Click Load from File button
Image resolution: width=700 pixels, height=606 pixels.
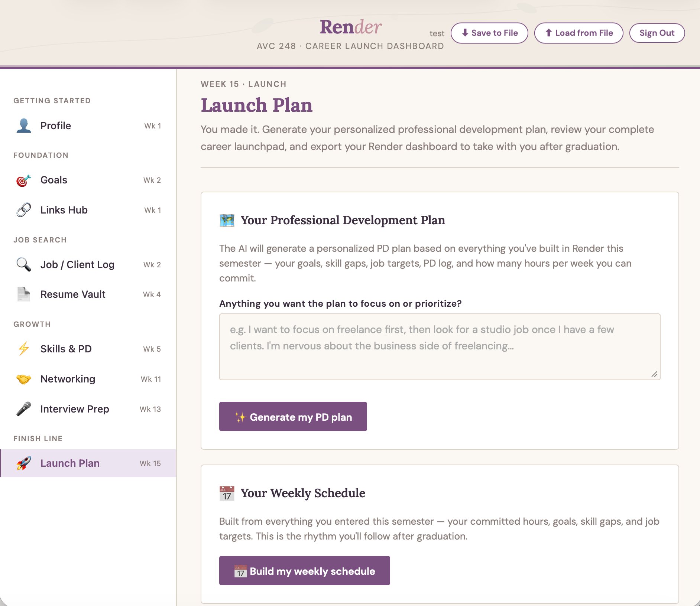(x=579, y=33)
